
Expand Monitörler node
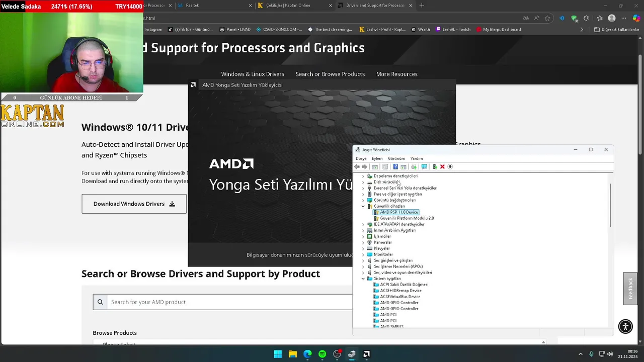(x=363, y=254)
